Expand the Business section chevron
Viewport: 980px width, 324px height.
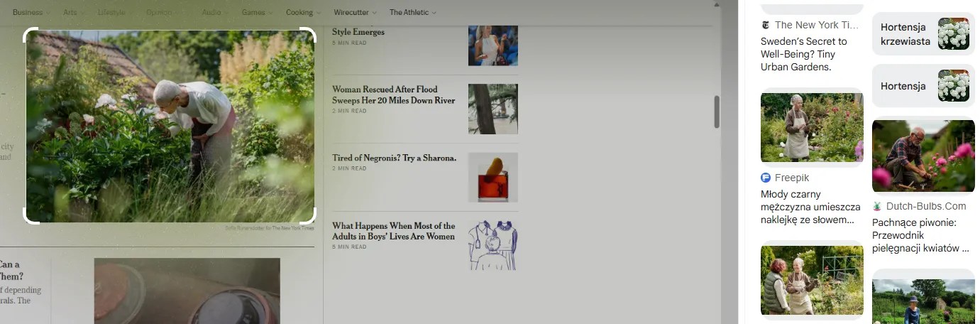click(x=48, y=13)
